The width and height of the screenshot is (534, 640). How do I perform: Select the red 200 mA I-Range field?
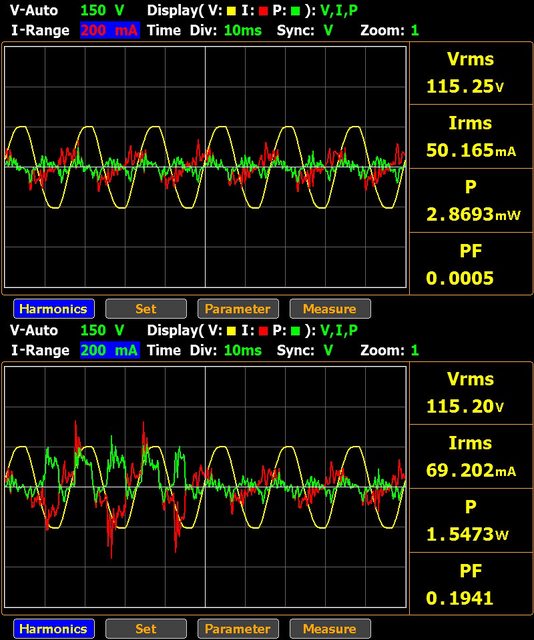(110, 30)
